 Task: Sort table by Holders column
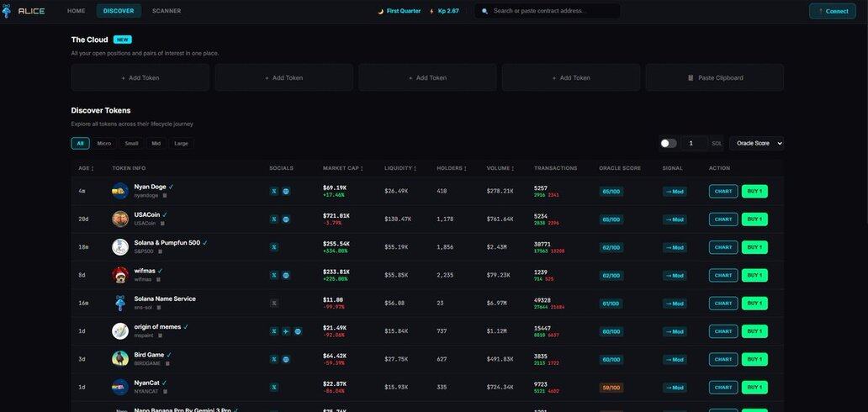click(x=451, y=168)
